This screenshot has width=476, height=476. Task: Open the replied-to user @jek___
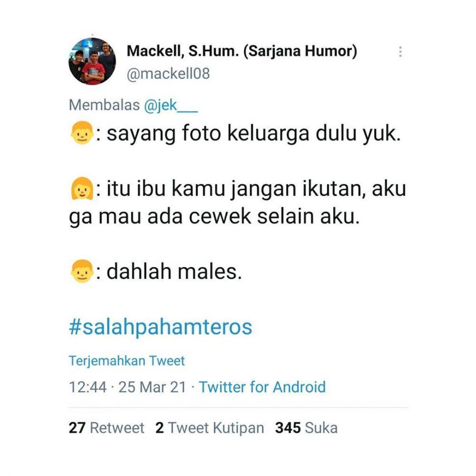[x=171, y=105]
